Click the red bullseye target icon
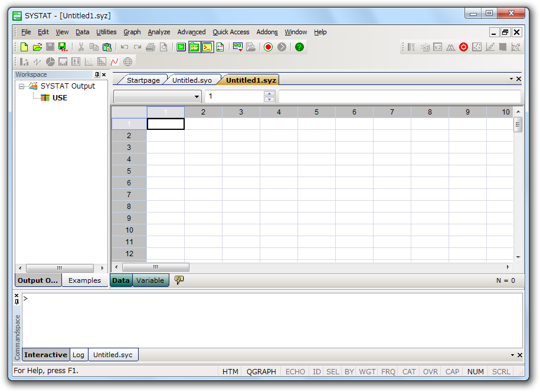 click(463, 47)
